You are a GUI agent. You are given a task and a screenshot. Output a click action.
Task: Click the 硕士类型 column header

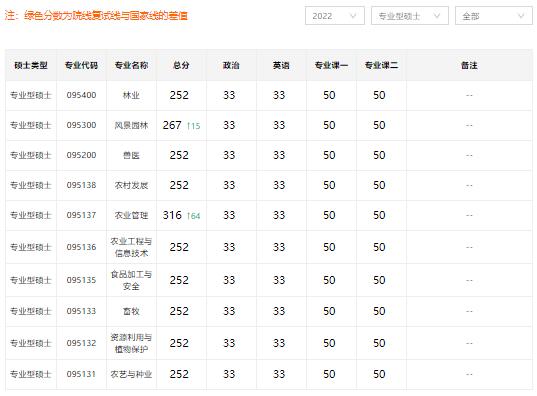pyautogui.click(x=31, y=65)
